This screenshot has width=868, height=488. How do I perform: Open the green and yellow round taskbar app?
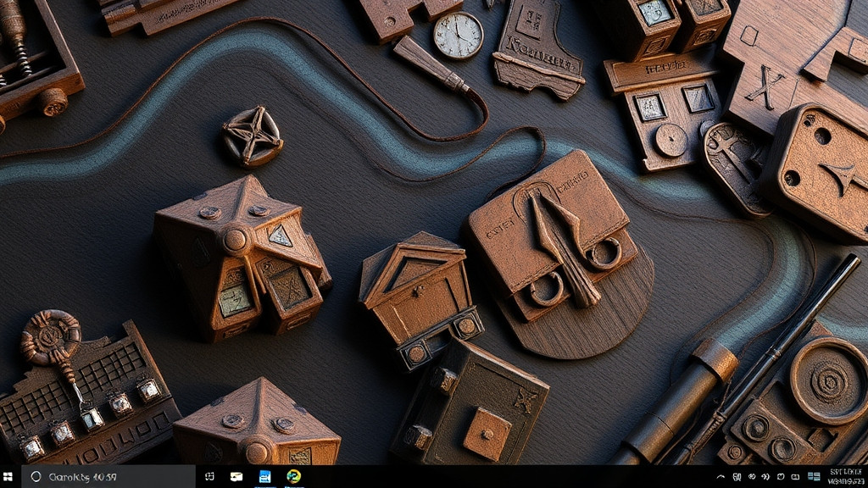(293, 476)
